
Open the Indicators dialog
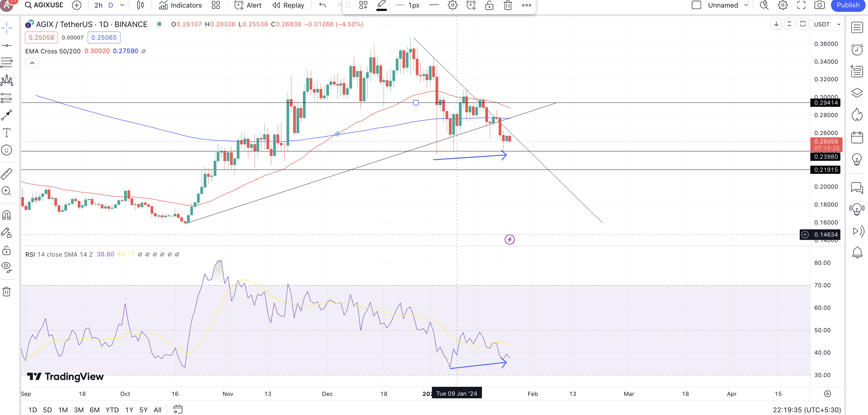(180, 5)
